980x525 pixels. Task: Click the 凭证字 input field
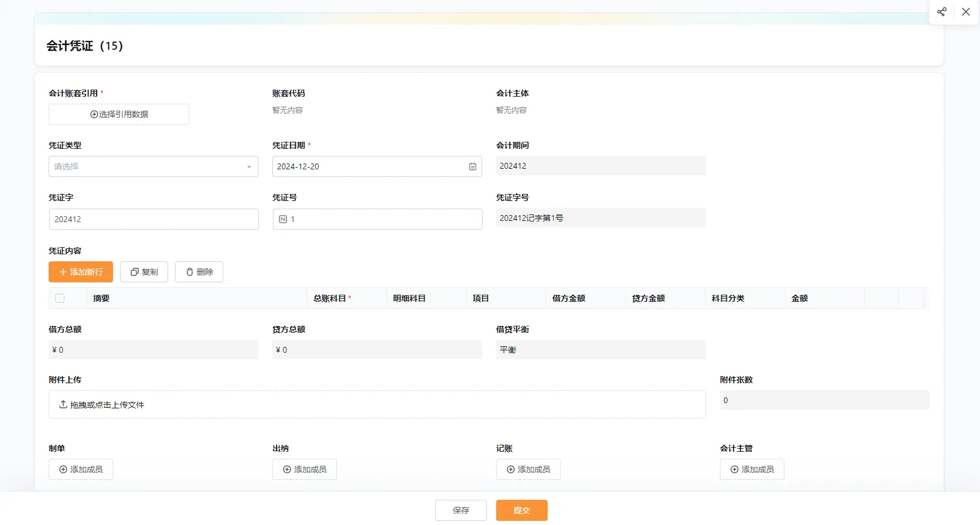pyautogui.click(x=153, y=219)
